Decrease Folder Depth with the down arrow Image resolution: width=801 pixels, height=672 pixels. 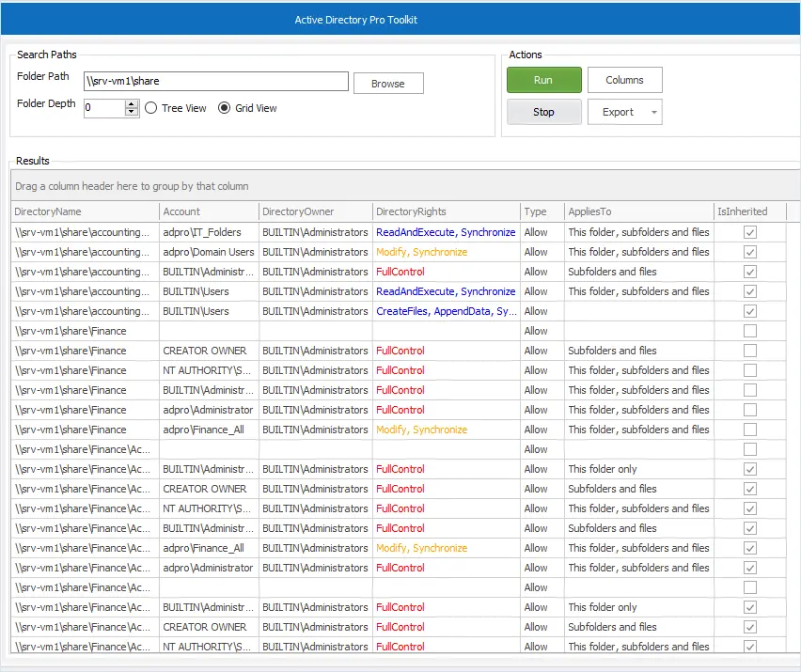(x=132, y=112)
